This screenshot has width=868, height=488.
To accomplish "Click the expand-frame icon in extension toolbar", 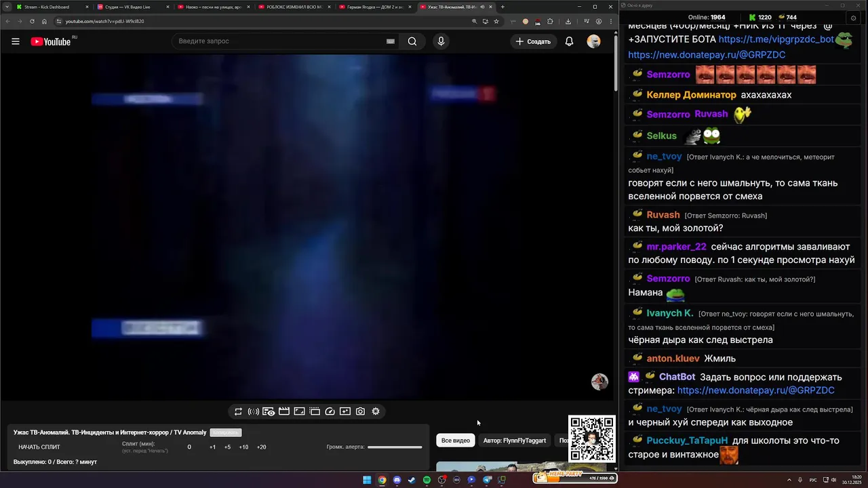I will (299, 411).
